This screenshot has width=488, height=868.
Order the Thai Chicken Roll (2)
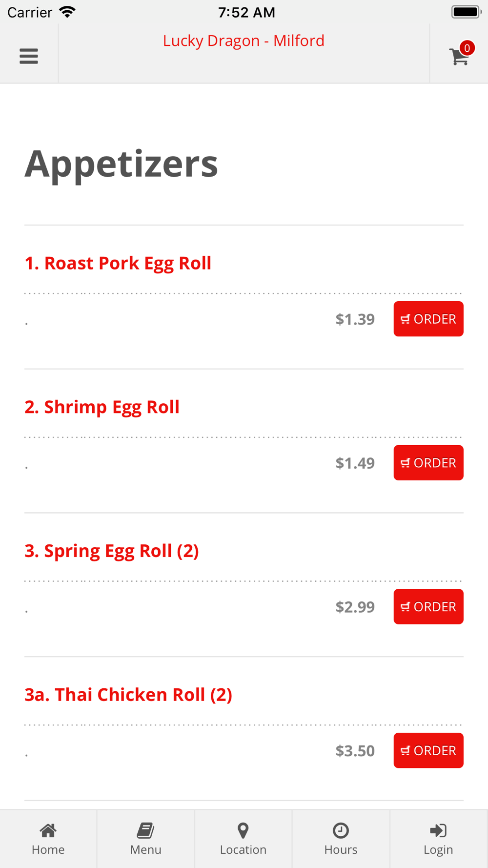click(x=428, y=750)
